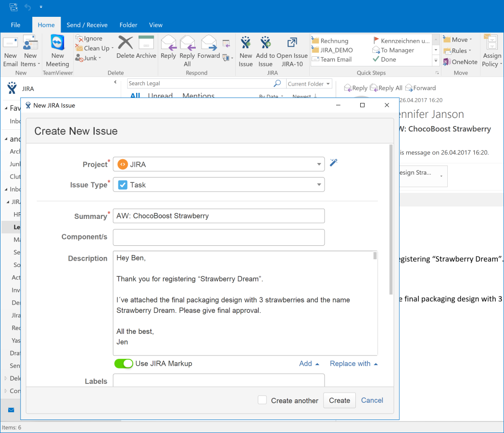The height and width of the screenshot is (433, 504).
Task: Click the Undo arrow in title bar
Action: pos(28,7)
